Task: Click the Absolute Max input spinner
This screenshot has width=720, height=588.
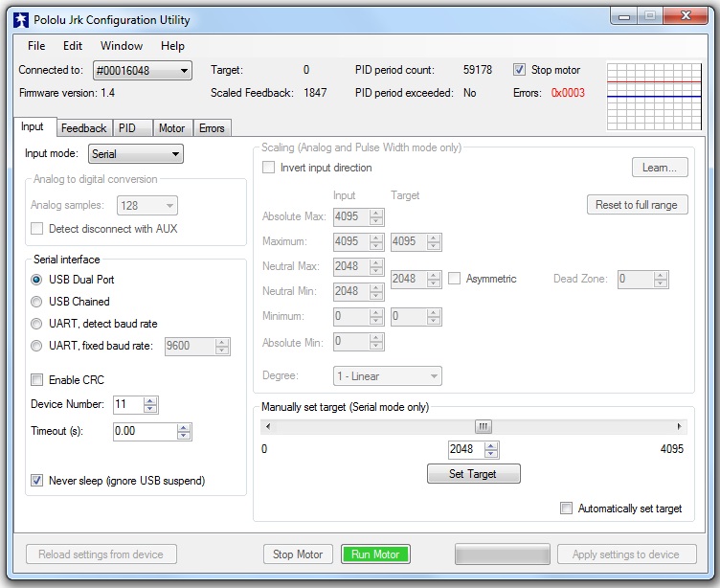Action: coord(376,216)
